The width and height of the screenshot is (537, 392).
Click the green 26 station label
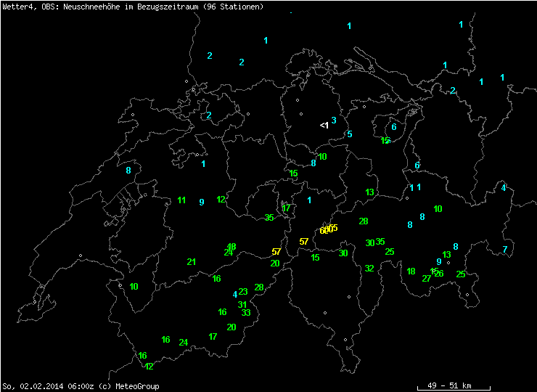pos(439,274)
